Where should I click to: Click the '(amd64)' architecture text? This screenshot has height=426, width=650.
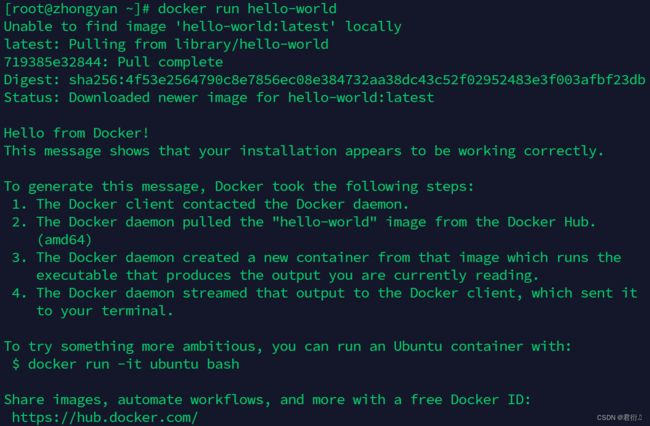pyautogui.click(x=64, y=240)
